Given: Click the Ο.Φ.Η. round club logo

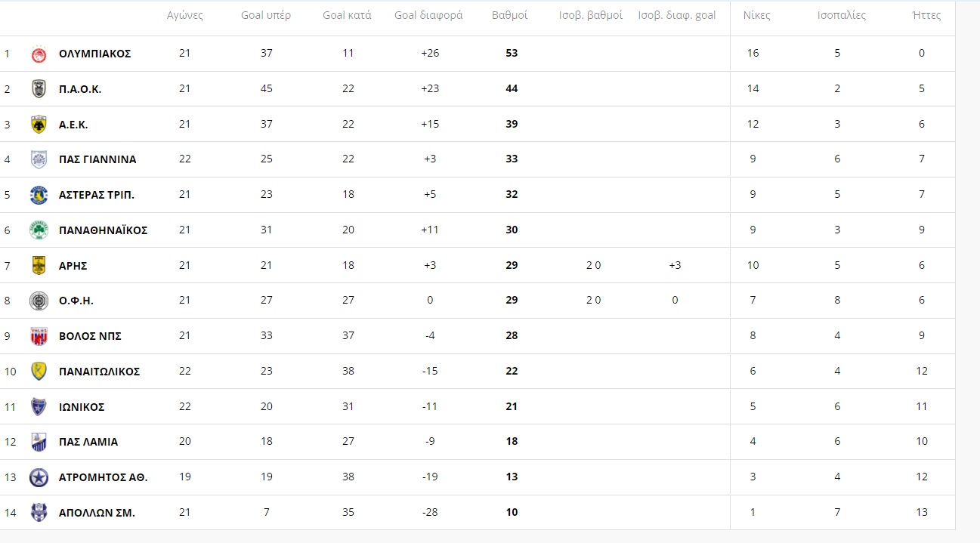Looking at the screenshot, I should point(39,301).
